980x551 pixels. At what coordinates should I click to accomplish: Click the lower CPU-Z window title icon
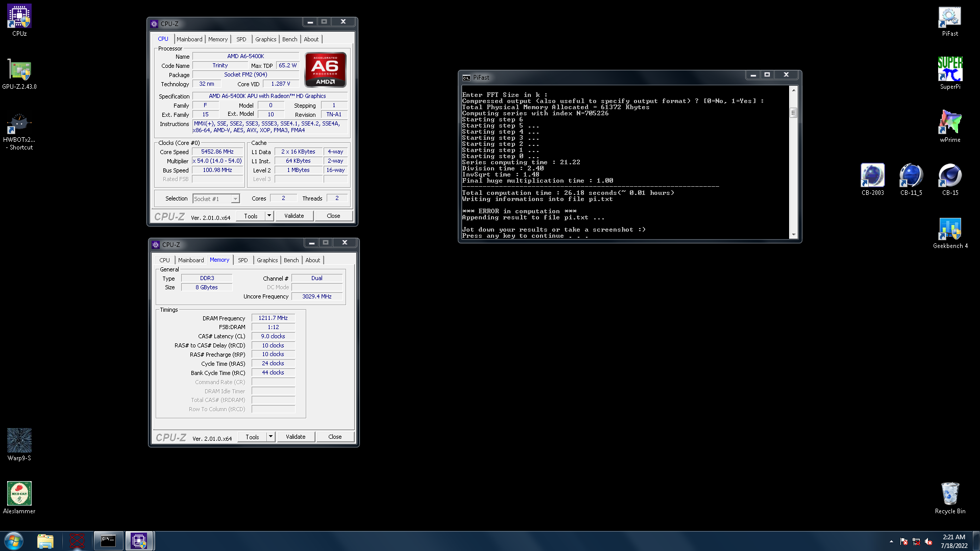point(156,245)
